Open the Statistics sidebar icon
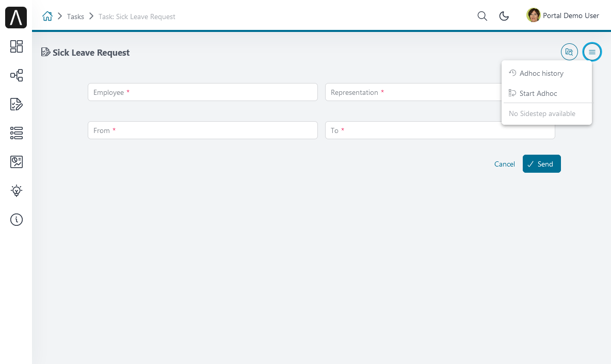This screenshot has height=364, width=611. 17,161
